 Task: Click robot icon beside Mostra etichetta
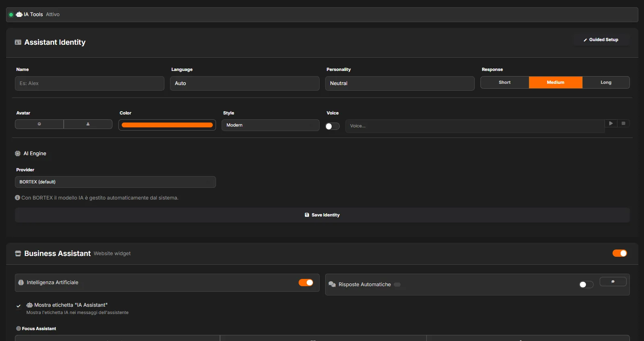tap(29, 305)
